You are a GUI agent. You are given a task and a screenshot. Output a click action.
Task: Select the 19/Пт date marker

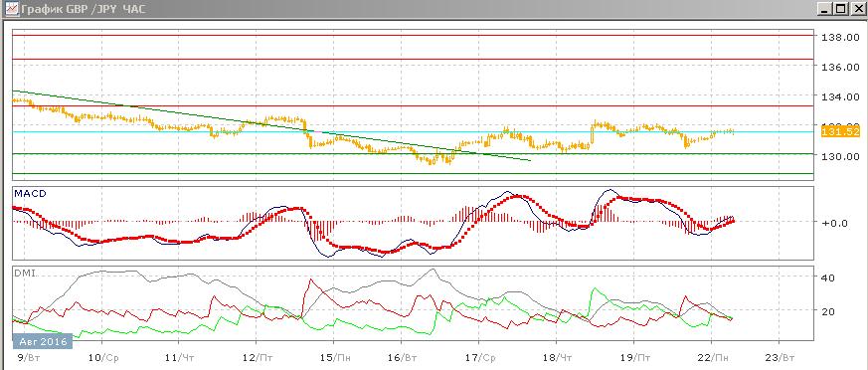635,357
